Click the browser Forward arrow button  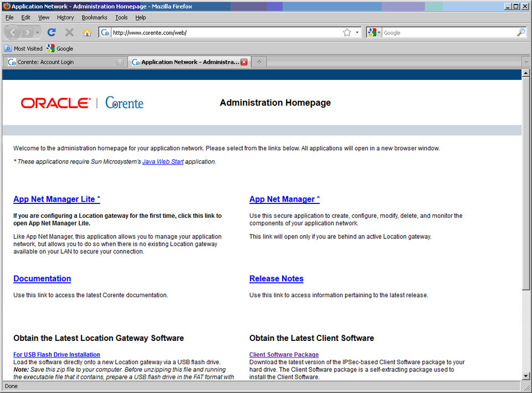[27, 33]
